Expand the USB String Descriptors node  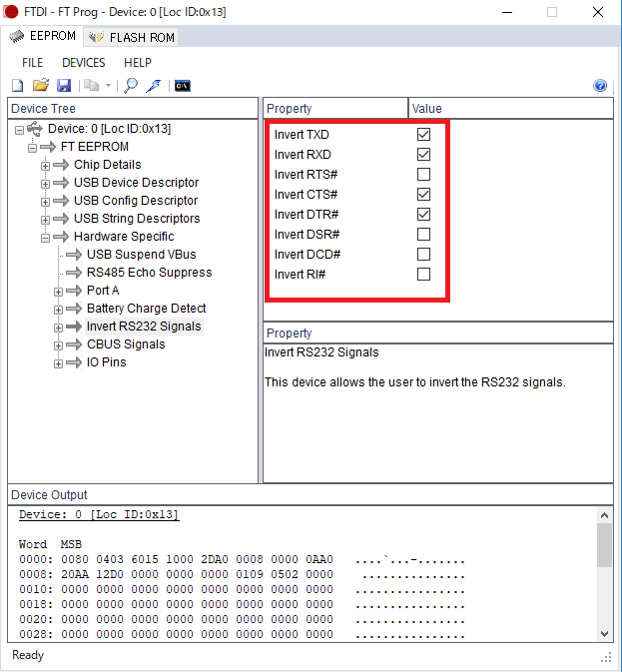(x=45, y=221)
